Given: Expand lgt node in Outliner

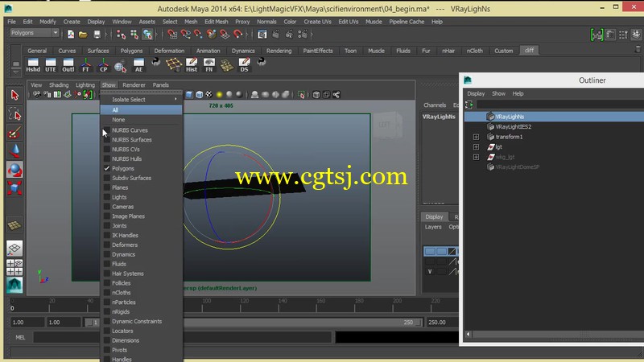Looking at the screenshot, I should coord(476,147).
